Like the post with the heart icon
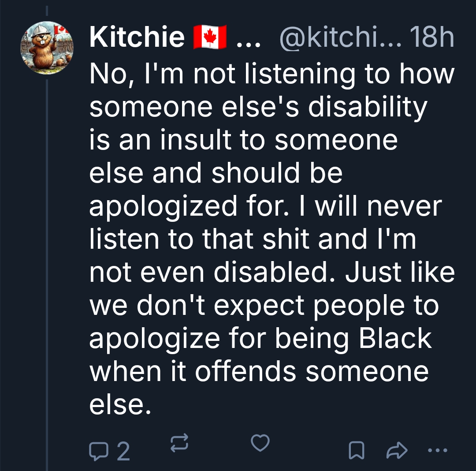This screenshot has height=471, width=476. click(260, 443)
